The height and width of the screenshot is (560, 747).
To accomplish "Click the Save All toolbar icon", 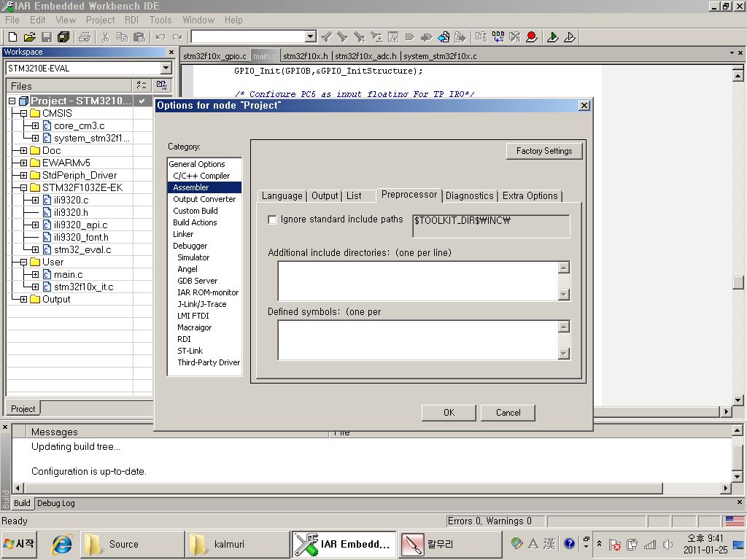I will pos(63,37).
